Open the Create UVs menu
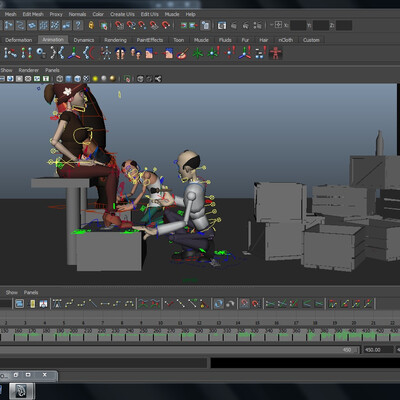This screenshot has height=400, width=400. (122, 14)
